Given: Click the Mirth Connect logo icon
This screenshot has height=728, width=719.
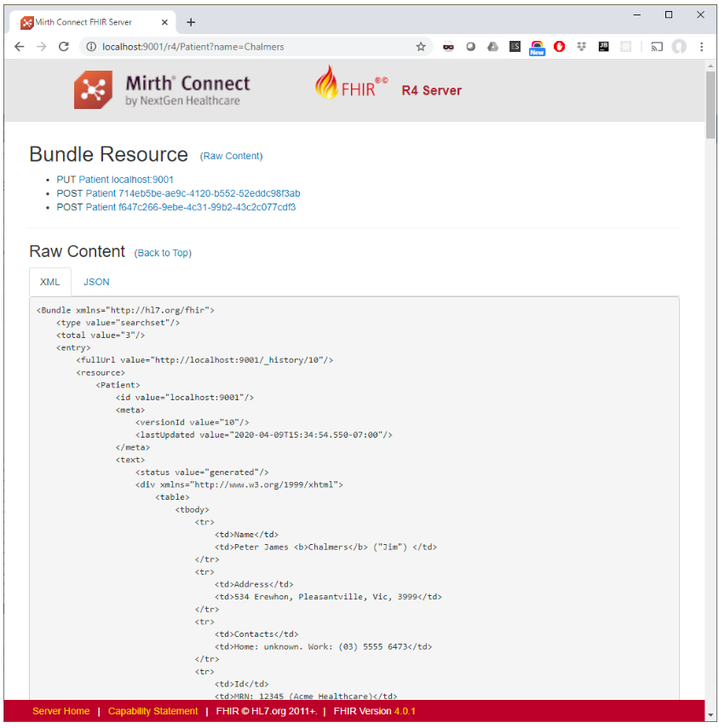Looking at the screenshot, I should coord(93,89).
